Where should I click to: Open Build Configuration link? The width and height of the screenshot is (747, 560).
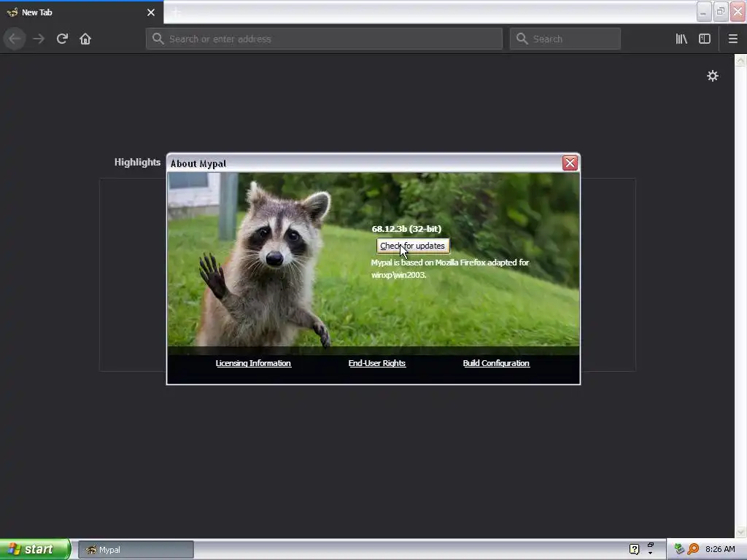496,363
